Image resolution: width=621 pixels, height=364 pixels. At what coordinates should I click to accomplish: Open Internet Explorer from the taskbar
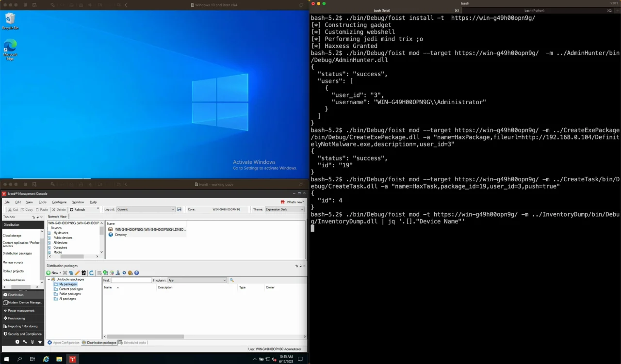46,359
